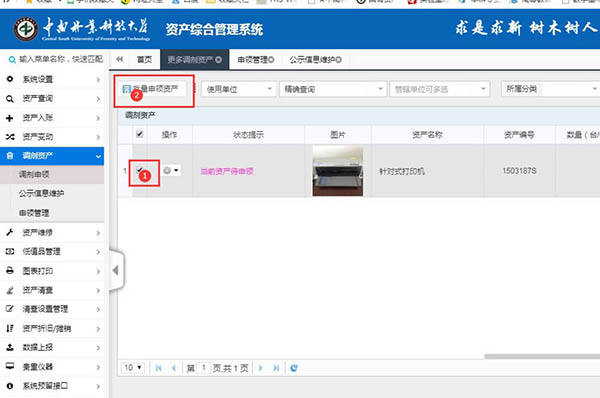Go to next page arrow icon
600x398 pixels.
point(261,368)
